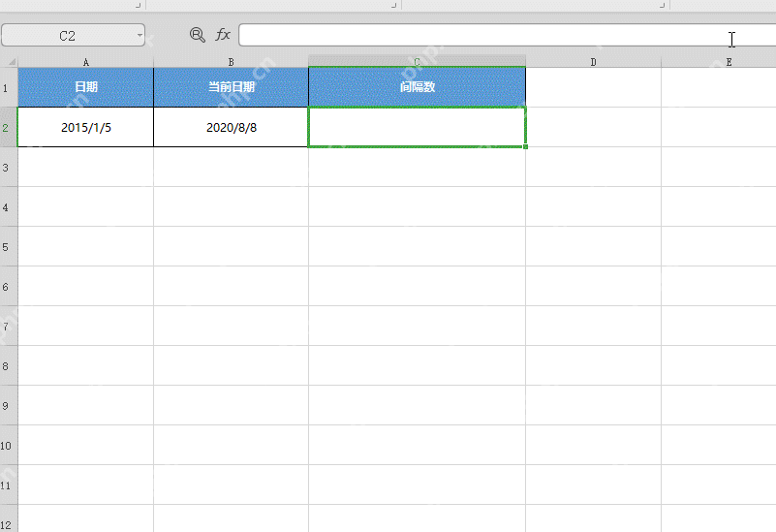
Task: Click the 间隔数 header cell
Action: click(417, 87)
